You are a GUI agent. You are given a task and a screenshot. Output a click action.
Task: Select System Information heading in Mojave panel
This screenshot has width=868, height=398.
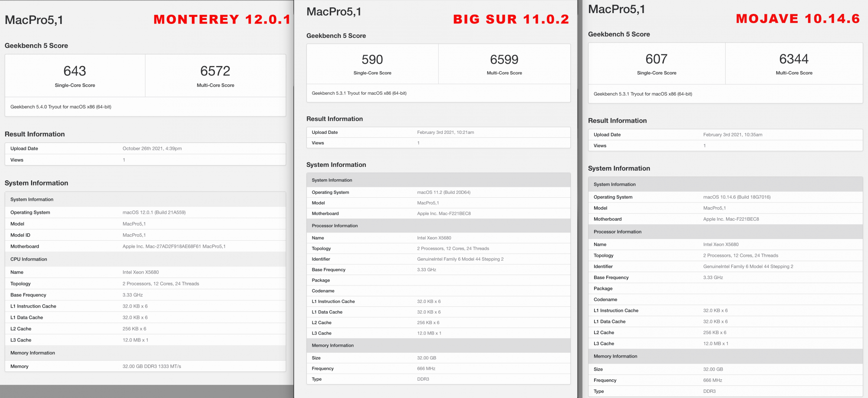[x=619, y=169]
